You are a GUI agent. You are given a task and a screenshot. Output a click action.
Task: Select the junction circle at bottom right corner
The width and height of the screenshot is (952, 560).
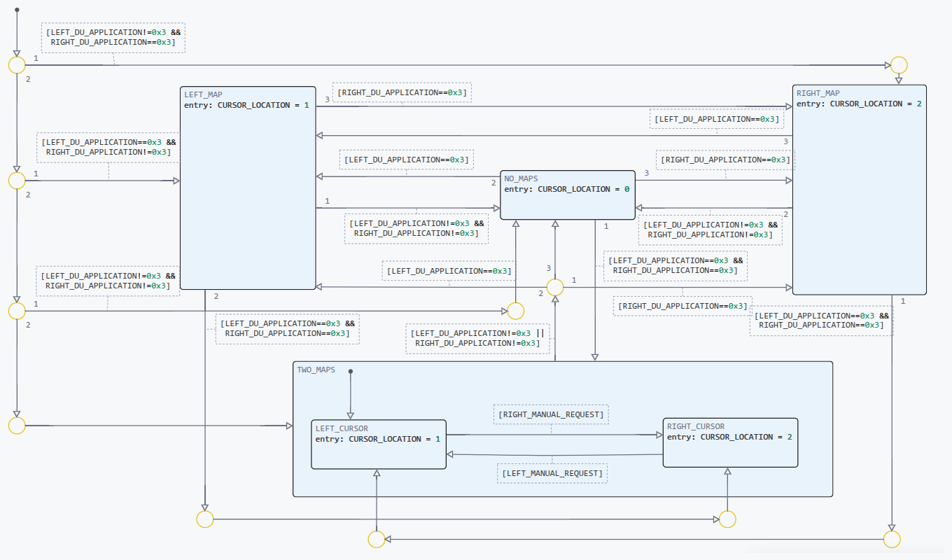pyautogui.click(x=892, y=538)
